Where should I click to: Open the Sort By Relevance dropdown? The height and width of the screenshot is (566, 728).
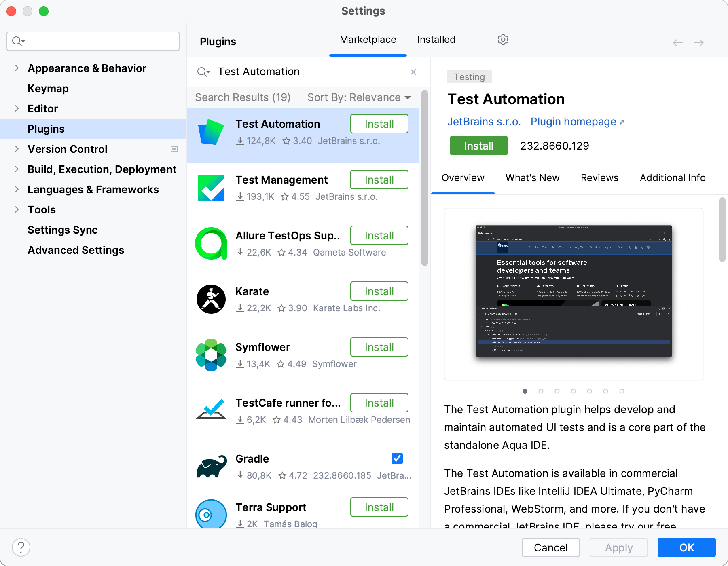click(358, 97)
